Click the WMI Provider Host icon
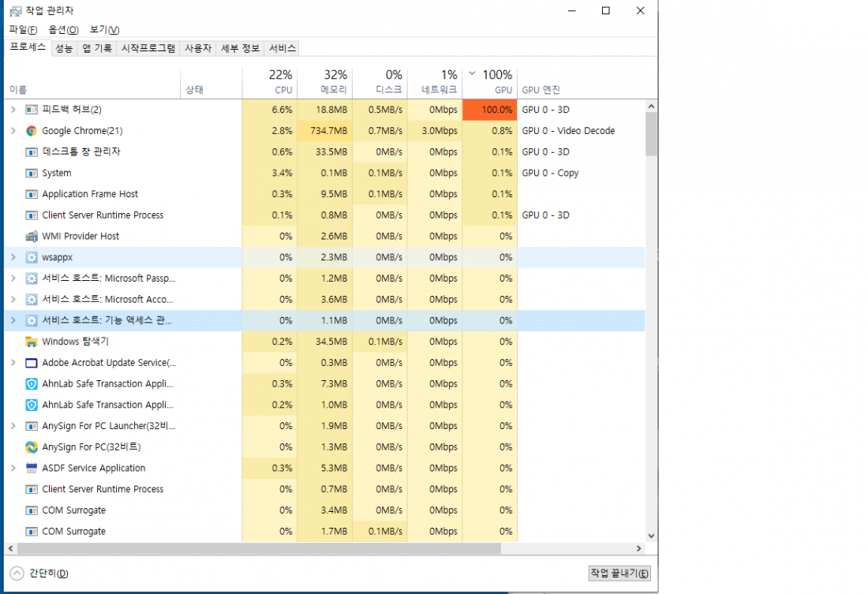 point(32,237)
